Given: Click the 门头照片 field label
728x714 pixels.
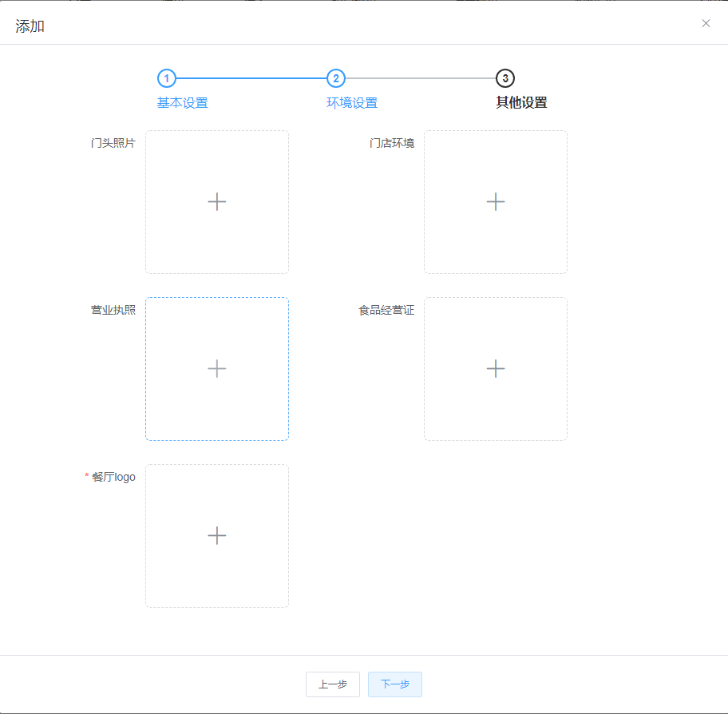Looking at the screenshot, I should click(113, 143).
